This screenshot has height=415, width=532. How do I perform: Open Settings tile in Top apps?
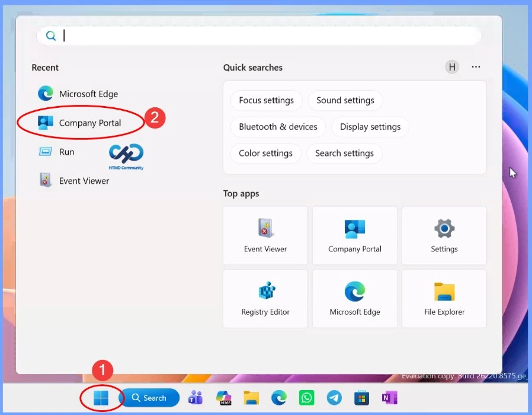[444, 235]
